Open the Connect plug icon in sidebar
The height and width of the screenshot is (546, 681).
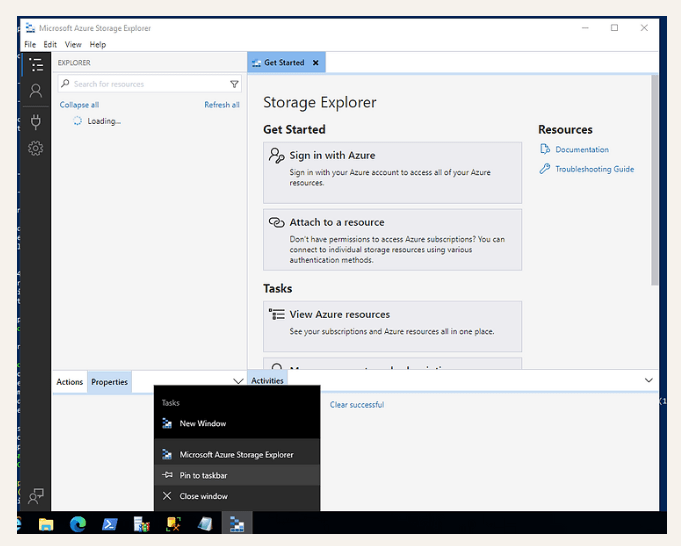tap(36, 122)
